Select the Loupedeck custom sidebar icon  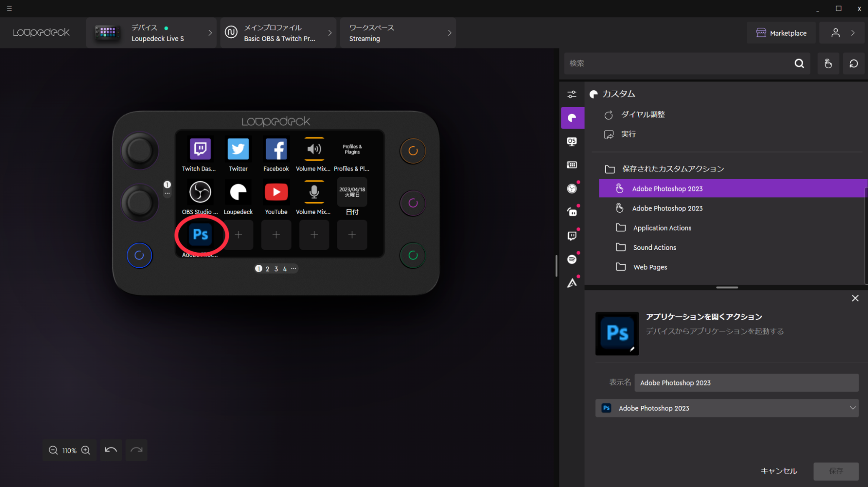click(572, 118)
